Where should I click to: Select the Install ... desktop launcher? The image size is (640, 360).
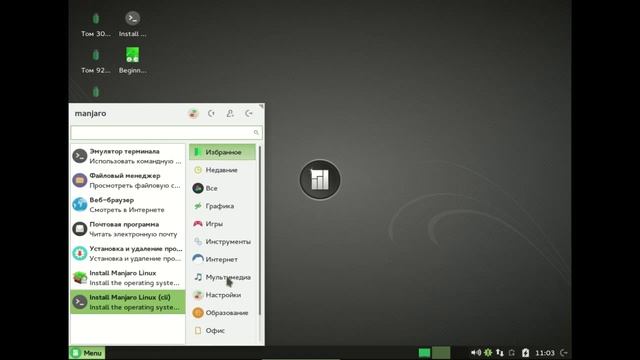click(x=133, y=24)
